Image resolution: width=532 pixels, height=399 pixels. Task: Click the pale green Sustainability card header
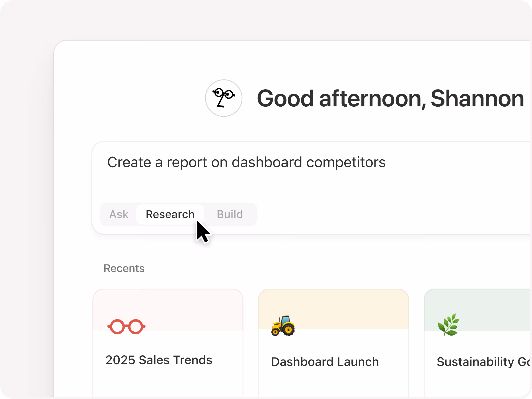493,306
